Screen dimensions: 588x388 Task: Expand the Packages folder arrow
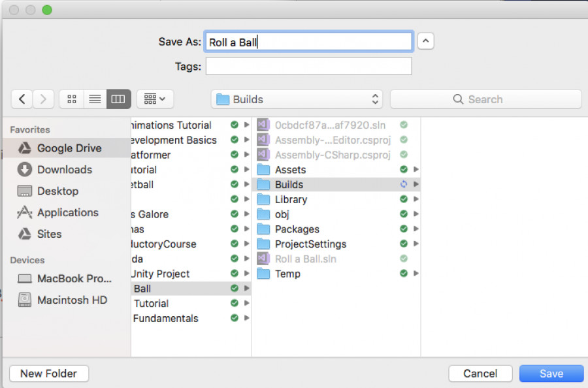416,229
